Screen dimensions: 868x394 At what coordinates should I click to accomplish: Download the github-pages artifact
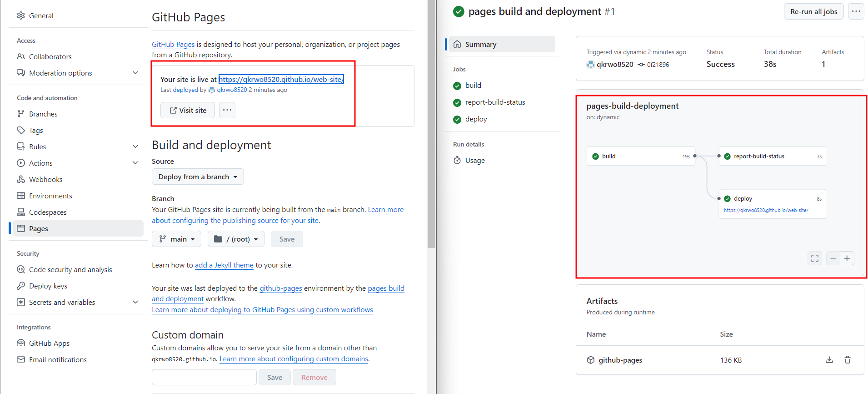(x=829, y=360)
